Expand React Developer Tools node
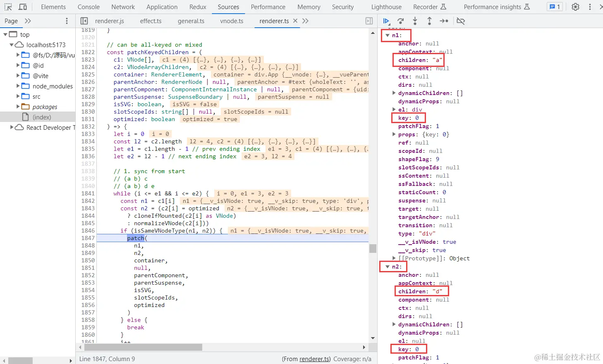 coord(12,128)
